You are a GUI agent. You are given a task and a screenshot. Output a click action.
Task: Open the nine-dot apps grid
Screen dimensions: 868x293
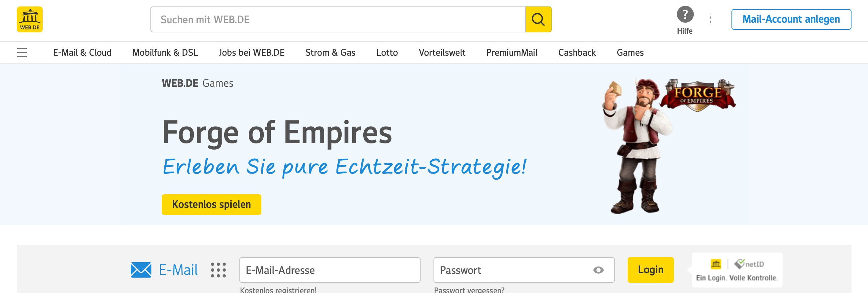[218, 270]
